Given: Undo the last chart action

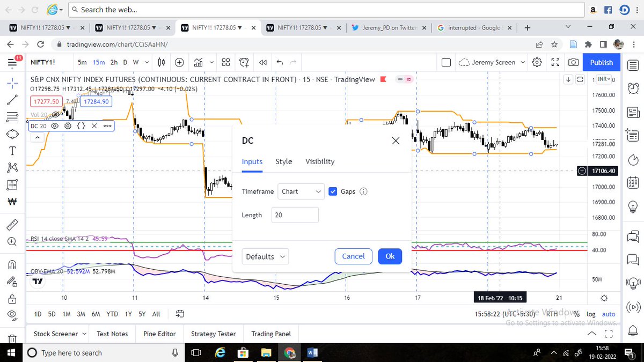Looking at the screenshot, I should click(x=279, y=62).
